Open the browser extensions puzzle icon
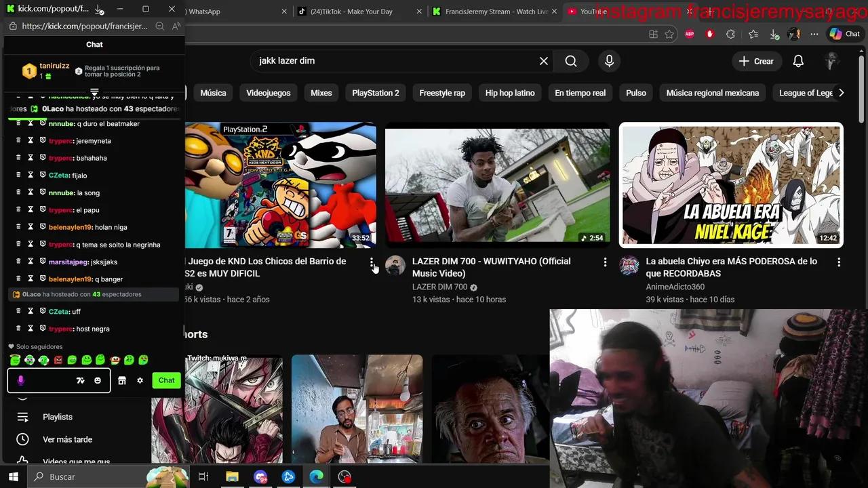868x488 pixels. click(730, 34)
